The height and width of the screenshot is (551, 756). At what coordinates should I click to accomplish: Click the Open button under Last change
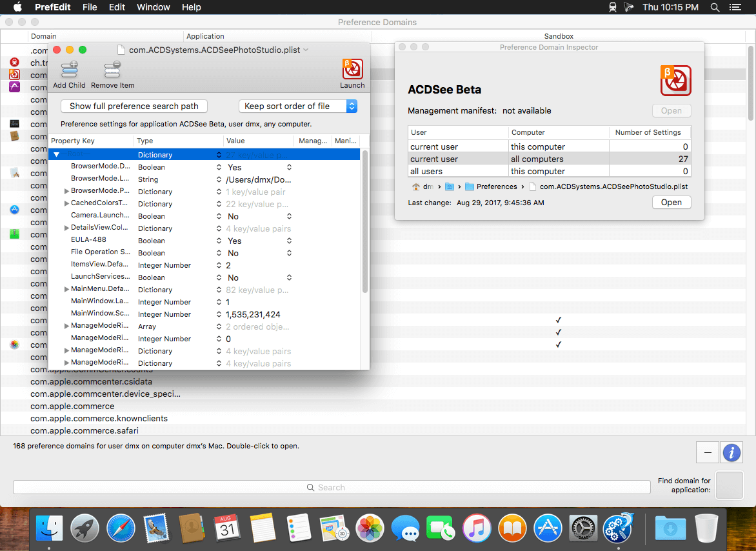671,203
